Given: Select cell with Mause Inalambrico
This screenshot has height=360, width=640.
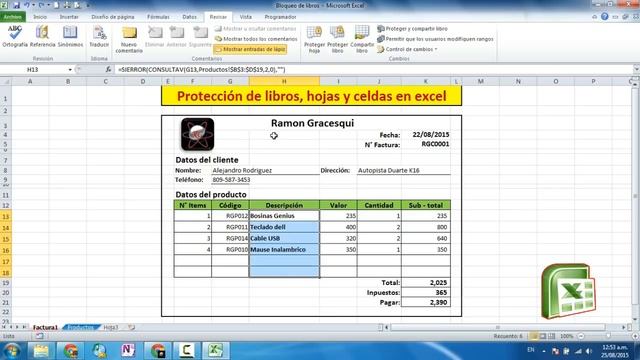Looking at the screenshot, I should click(284, 249).
